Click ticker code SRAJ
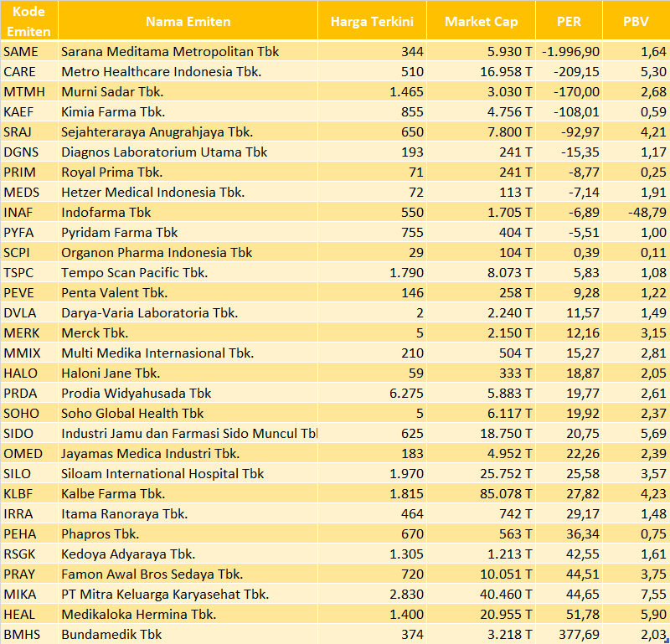670x644 pixels. (18, 132)
